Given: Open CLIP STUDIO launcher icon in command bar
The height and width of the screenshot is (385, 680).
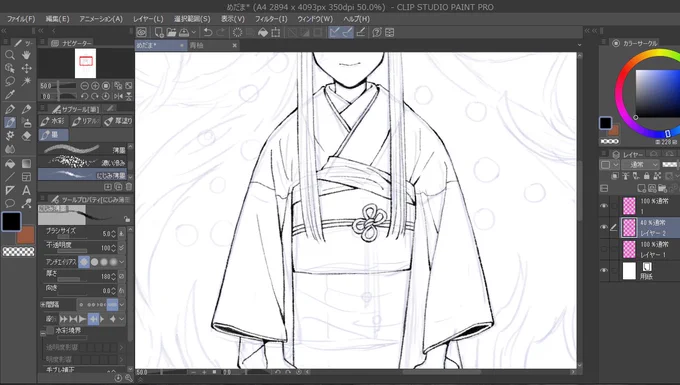Looking at the screenshot, I should click(x=141, y=33).
